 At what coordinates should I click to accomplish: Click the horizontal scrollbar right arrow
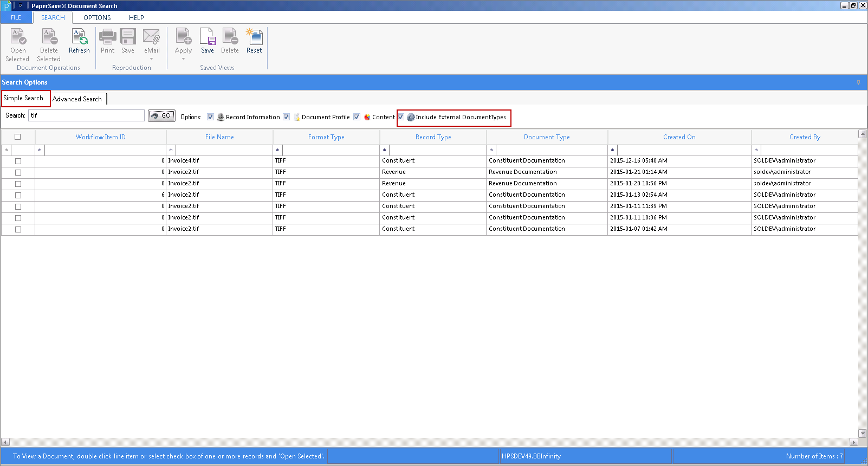point(853,442)
